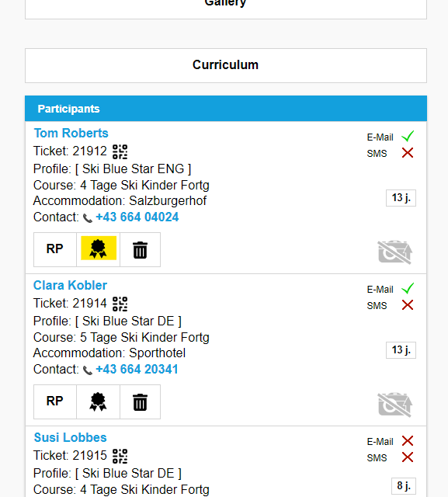The width and height of the screenshot is (448, 497).
Task: Open Tom Roberts participant link
Action: point(71,133)
